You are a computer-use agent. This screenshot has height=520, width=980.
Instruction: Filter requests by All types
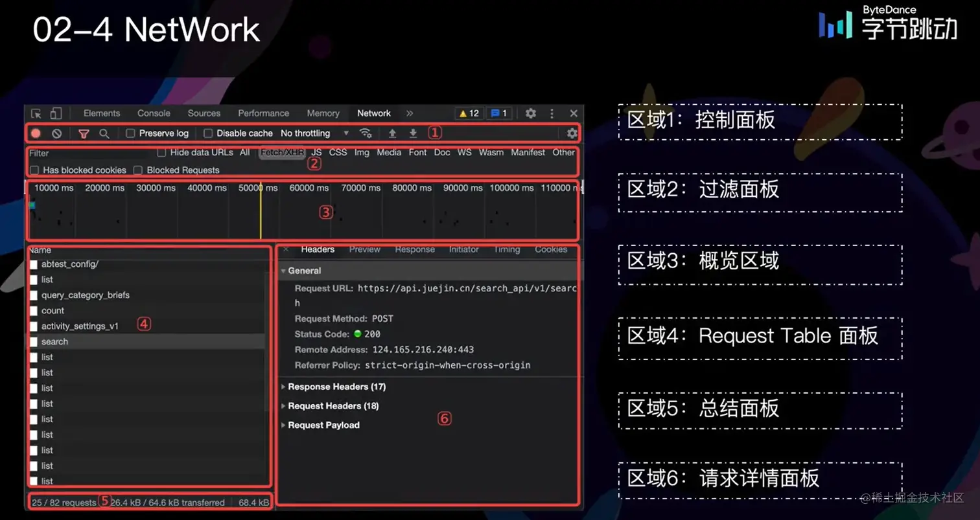(x=244, y=153)
